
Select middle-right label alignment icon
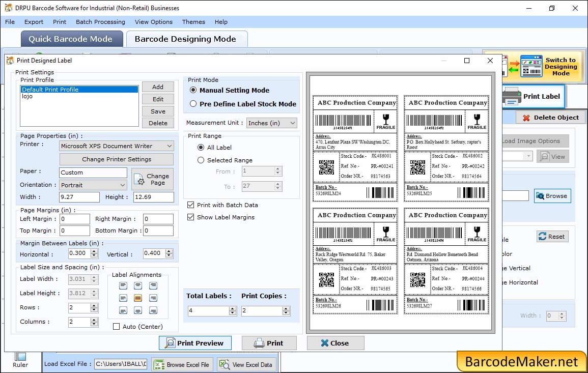(x=153, y=298)
